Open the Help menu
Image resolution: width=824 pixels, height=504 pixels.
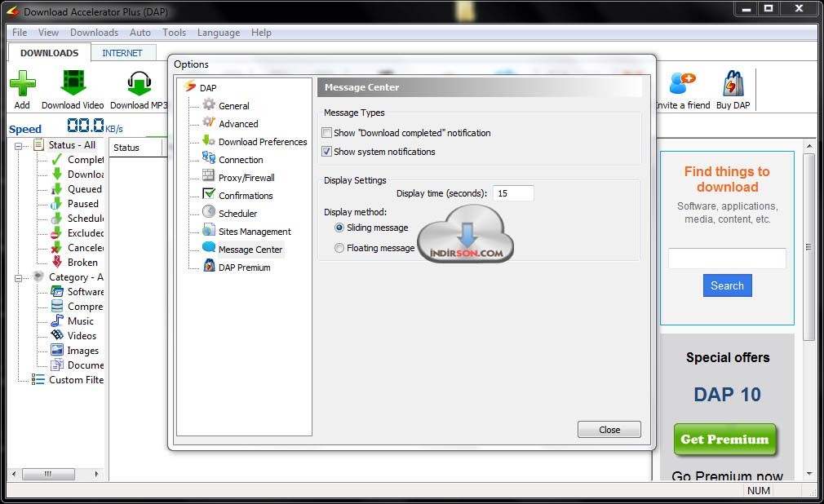[261, 33]
